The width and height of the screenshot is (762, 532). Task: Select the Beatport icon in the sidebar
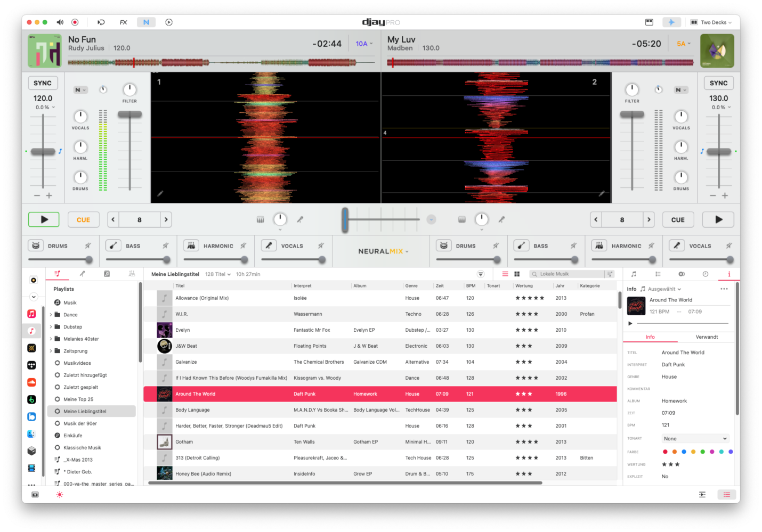click(x=31, y=399)
